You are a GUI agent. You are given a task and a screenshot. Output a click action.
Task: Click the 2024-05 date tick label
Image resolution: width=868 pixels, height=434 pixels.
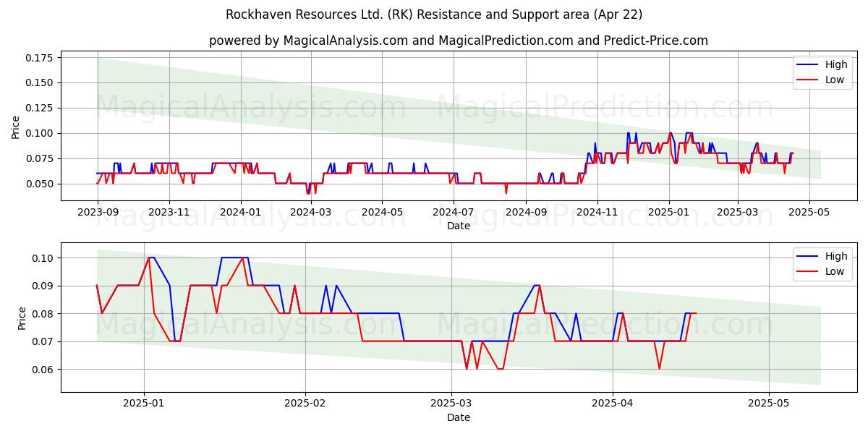[x=383, y=212]
